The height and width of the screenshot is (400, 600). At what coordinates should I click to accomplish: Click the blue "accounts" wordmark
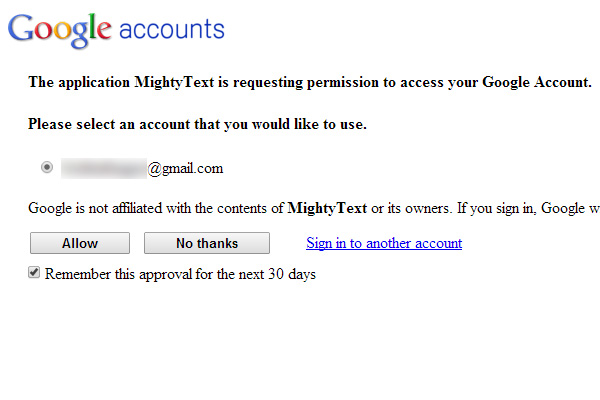(172, 29)
